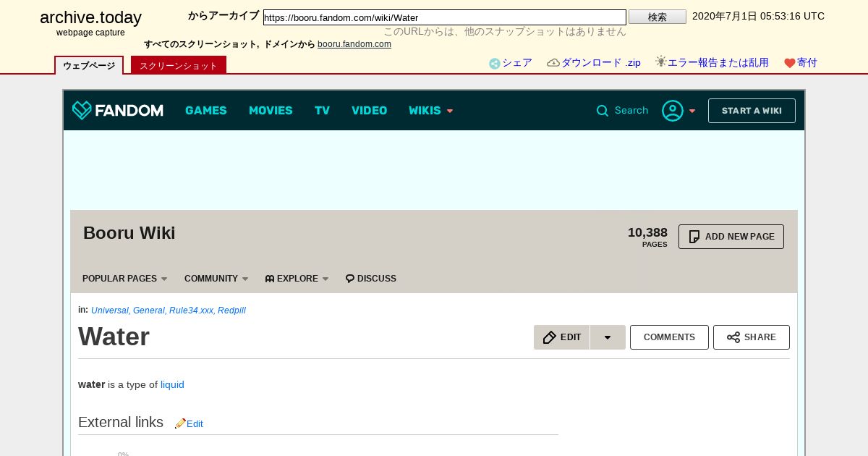
Task: Click the Booru Wiki title
Action: [x=129, y=233]
